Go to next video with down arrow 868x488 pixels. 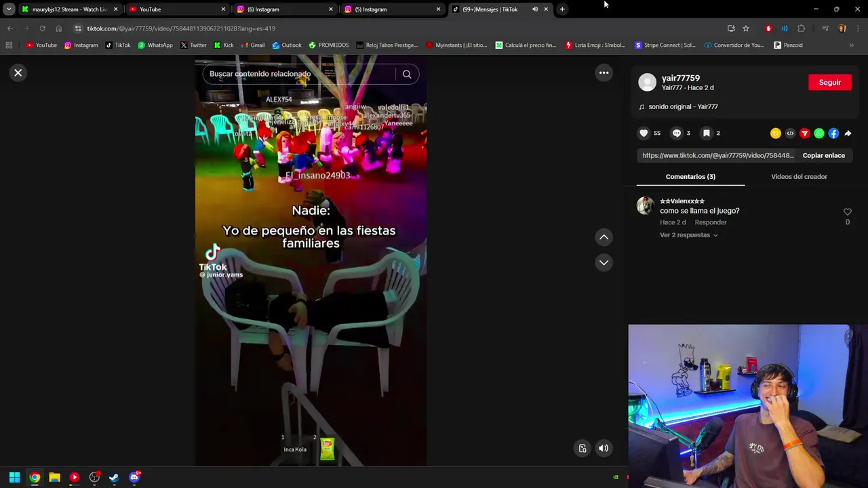(x=604, y=262)
